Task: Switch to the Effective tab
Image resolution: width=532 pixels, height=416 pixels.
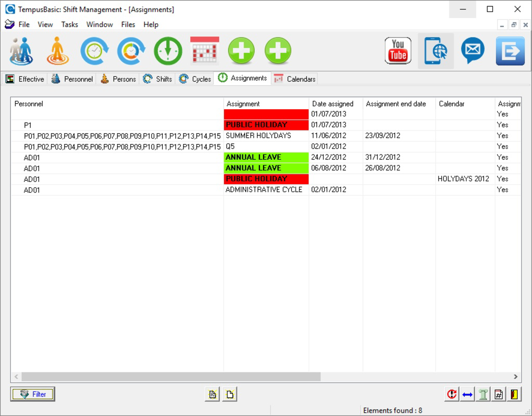Action: (25, 79)
